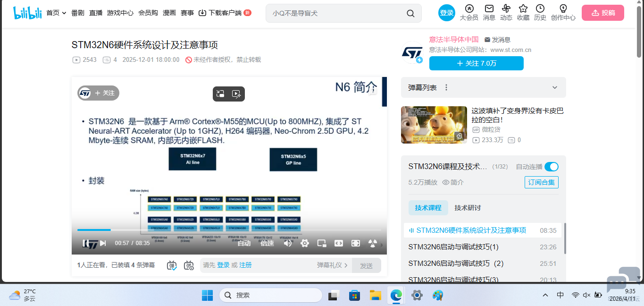This screenshot has height=306, width=644.
Task: Expand the 弹幕列表 danmaku list panel
Action: (555, 87)
